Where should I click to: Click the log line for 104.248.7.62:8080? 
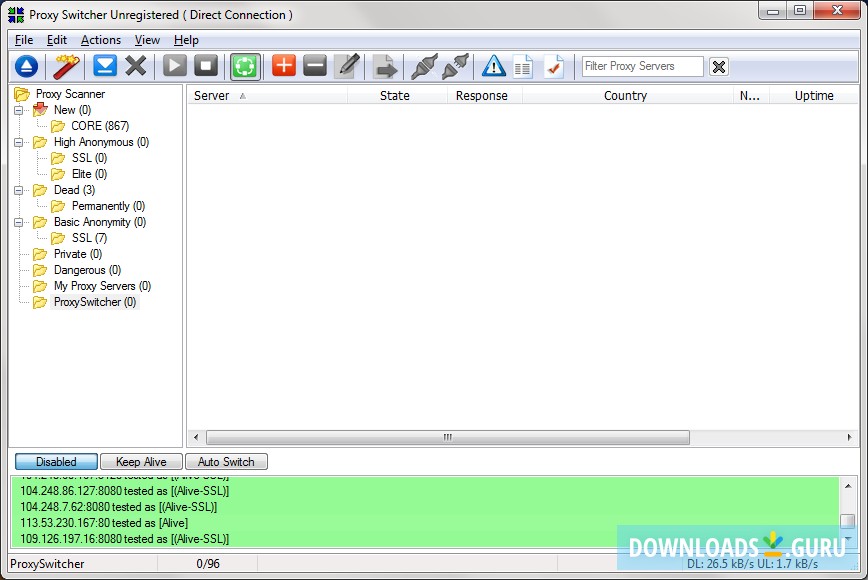[118, 507]
